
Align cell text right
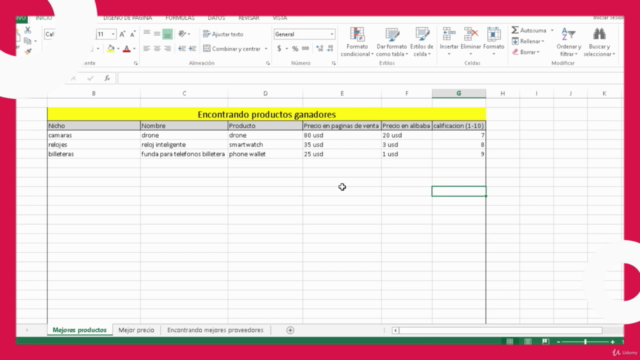[167, 49]
